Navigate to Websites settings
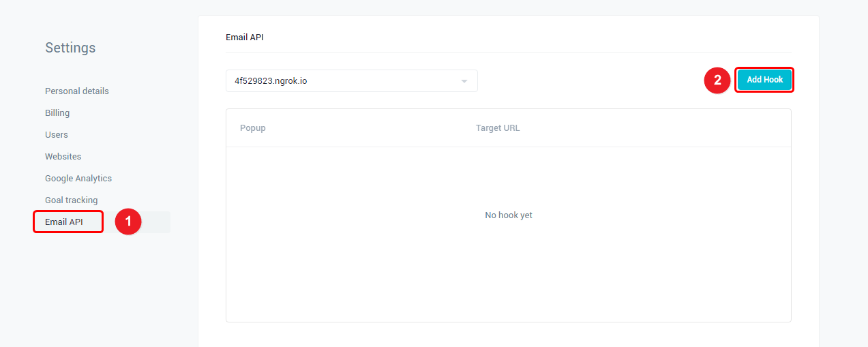The image size is (868, 347). 63,157
